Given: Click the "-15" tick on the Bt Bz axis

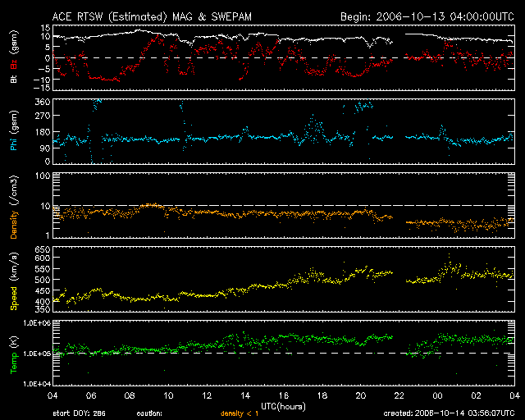Looking at the screenshot, I should (42, 88).
